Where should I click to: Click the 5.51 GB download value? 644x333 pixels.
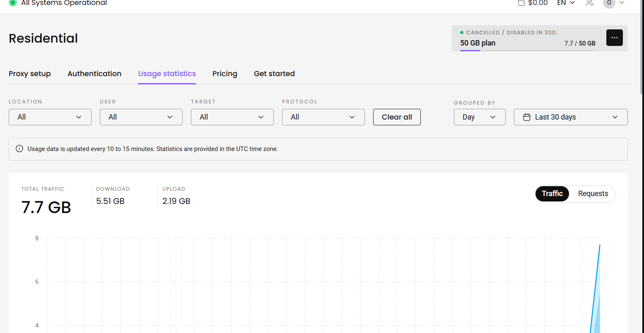[x=110, y=201]
